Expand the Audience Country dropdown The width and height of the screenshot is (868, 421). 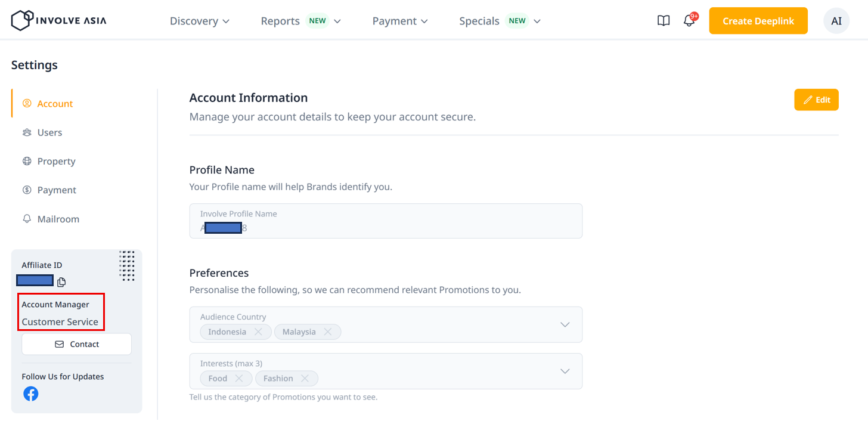pyautogui.click(x=565, y=324)
